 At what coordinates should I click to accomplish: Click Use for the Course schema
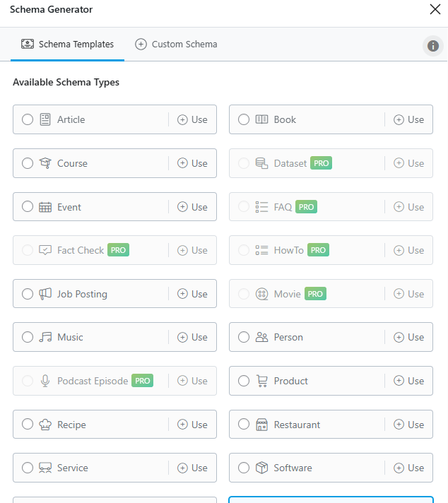click(192, 163)
